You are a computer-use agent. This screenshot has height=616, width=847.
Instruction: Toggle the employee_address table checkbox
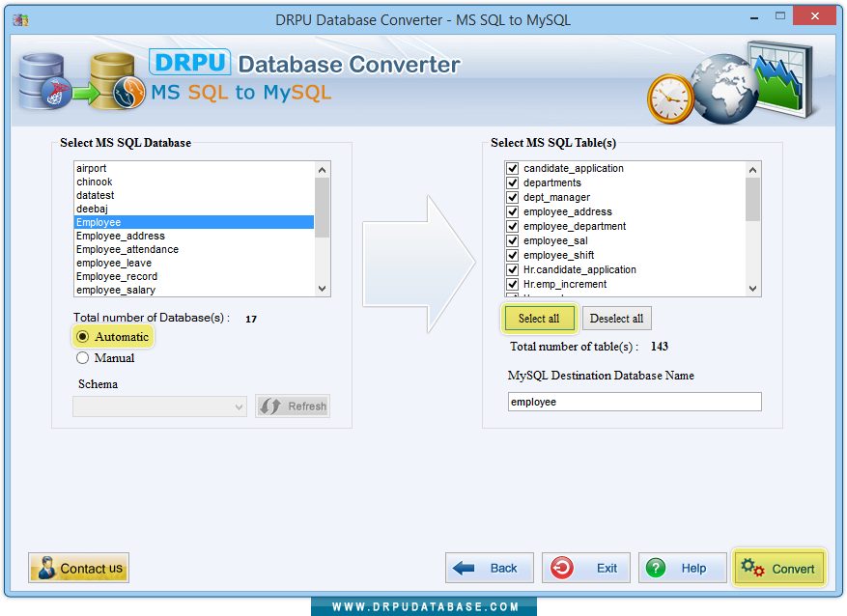pos(513,211)
